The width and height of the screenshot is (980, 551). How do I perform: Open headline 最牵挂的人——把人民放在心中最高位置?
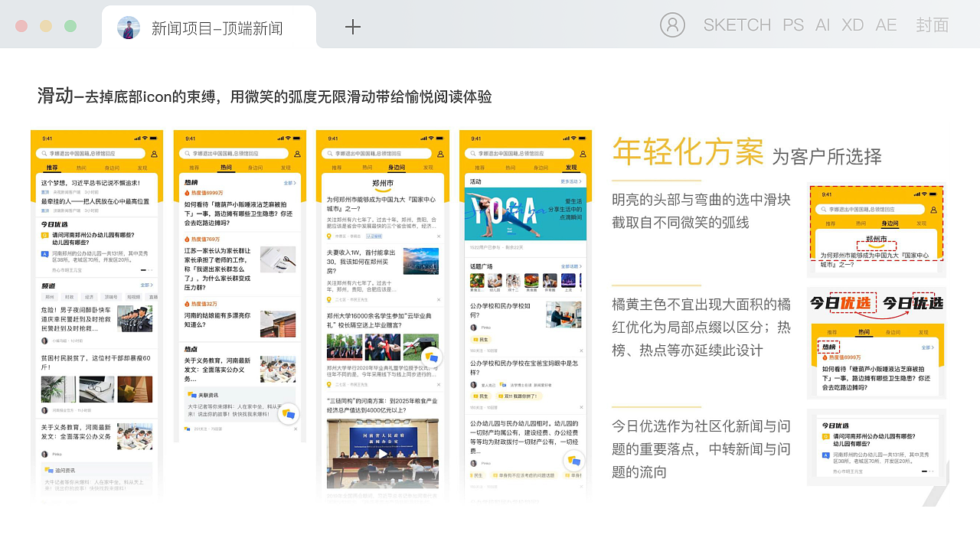click(95, 201)
